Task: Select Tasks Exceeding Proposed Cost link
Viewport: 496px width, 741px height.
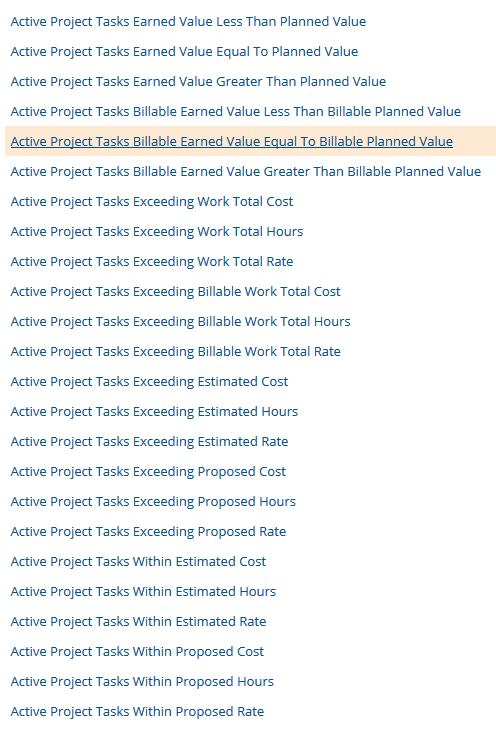Action: (x=148, y=472)
